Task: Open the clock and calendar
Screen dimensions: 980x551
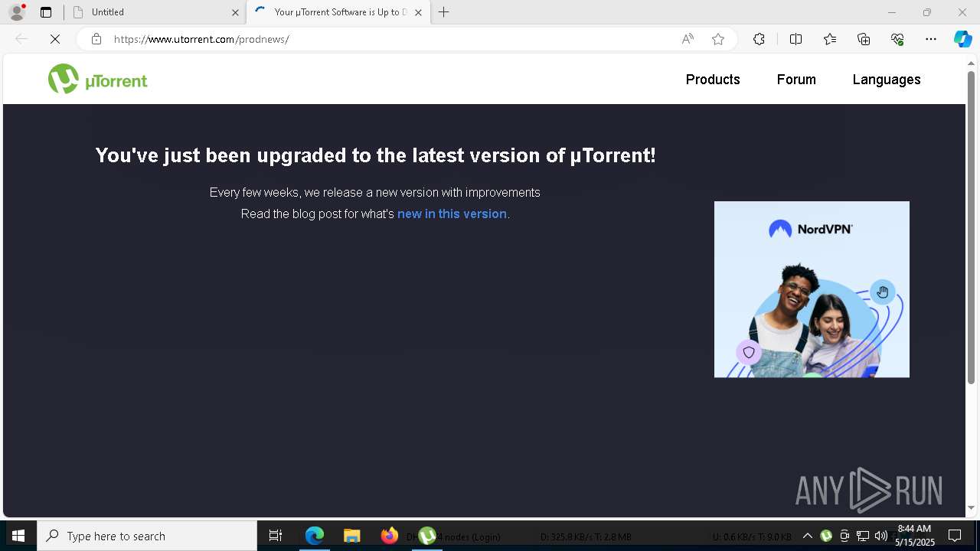Action: click(x=915, y=536)
